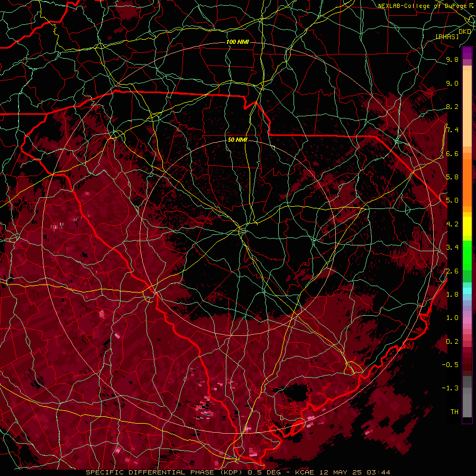Viewport: 476px width, 476px height.
Task: Click the 'SPECIFIC DIFFERENTIAL PHASE (KDP)' caption text
Action: (x=165, y=472)
